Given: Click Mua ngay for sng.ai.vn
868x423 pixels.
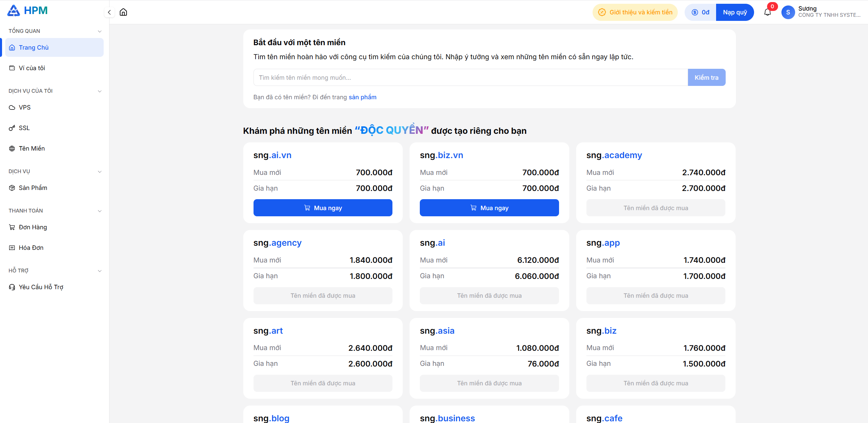Looking at the screenshot, I should tap(323, 208).
